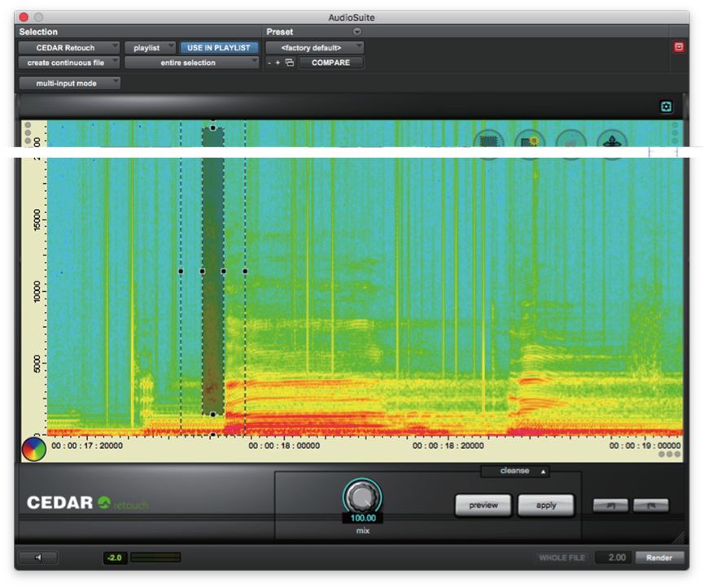Select the rectangle-with-sun tool icon
704x588 pixels.
[x=530, y=142]
